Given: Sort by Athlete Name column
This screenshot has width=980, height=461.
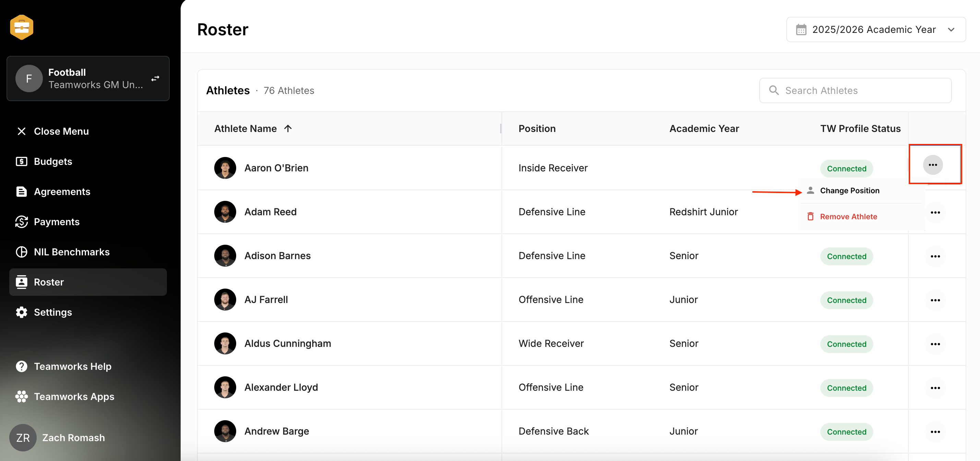Looking at the screenshot, I should tap(245, 129).
